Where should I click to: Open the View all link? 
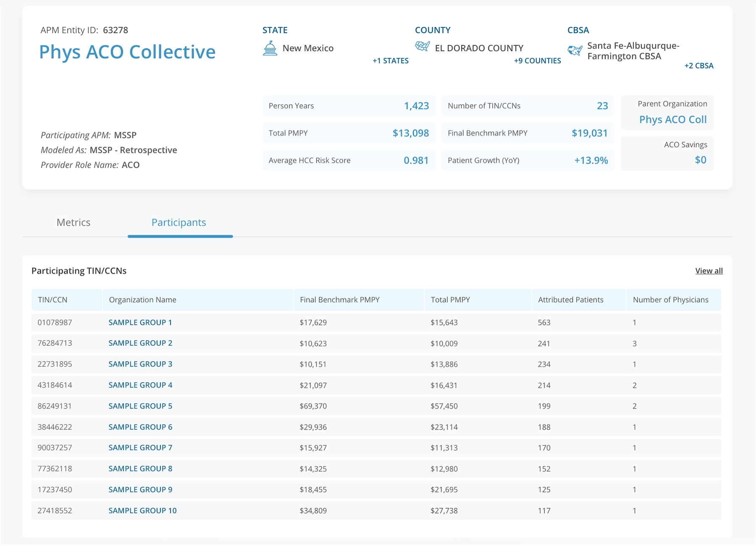click(x=709, y=271)
